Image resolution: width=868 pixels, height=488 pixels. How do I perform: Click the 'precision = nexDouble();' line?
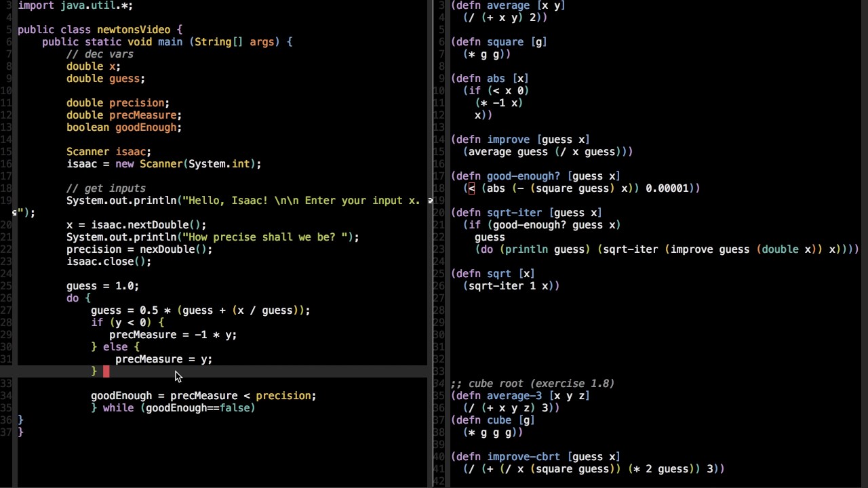click(x=139, y=249)
